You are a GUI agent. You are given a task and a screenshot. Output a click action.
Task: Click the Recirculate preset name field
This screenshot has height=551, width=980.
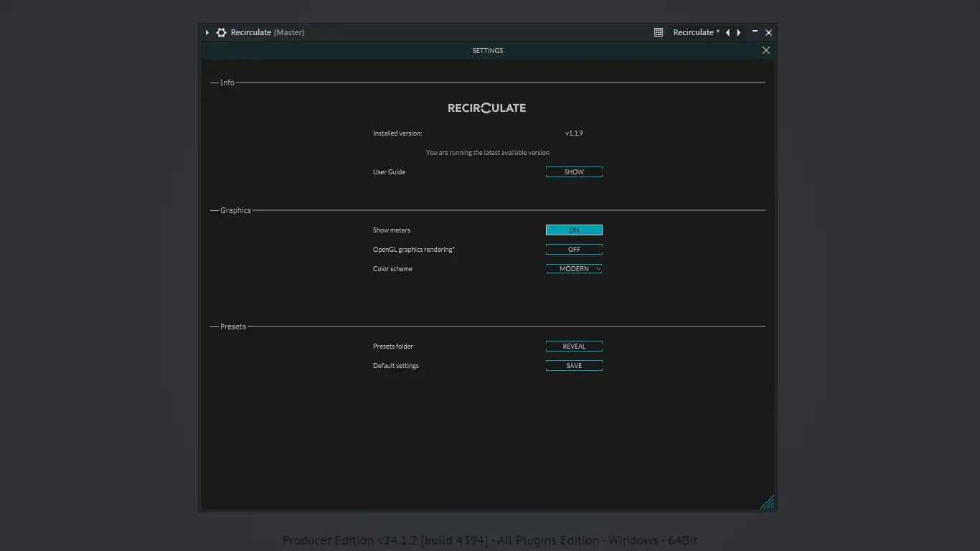click(694, 32)
